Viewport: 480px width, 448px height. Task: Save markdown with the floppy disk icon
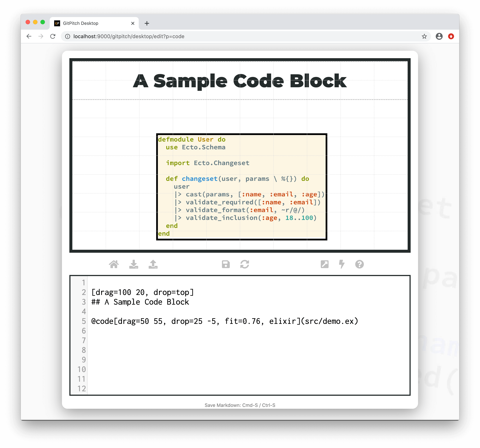click(x=226, y=264)
